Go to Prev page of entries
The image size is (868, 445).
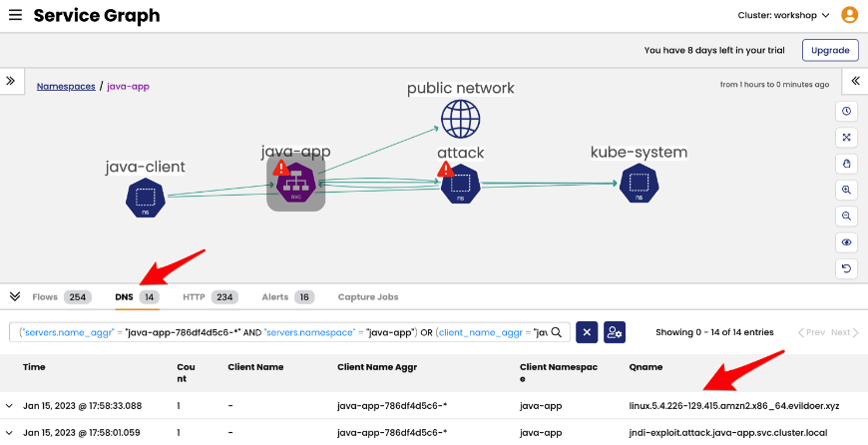click(811, 332)
